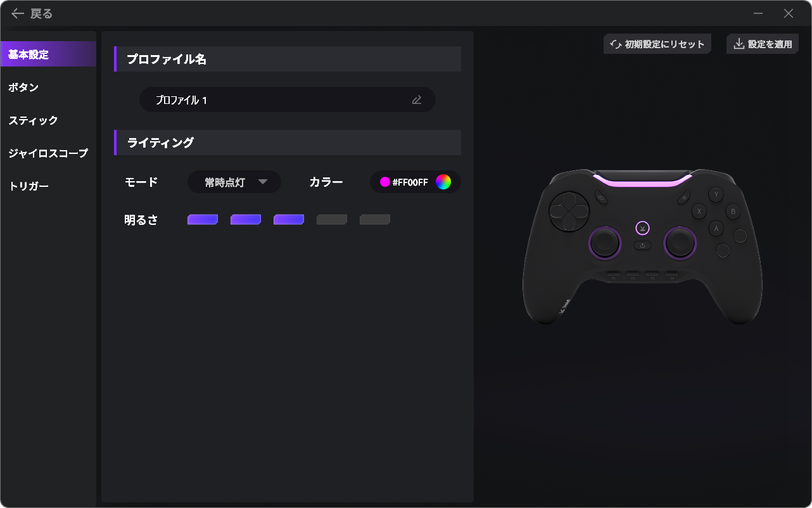Open the ジャイロスコープ tab
The height and width of the screenshot is (508, 812).
48,153
